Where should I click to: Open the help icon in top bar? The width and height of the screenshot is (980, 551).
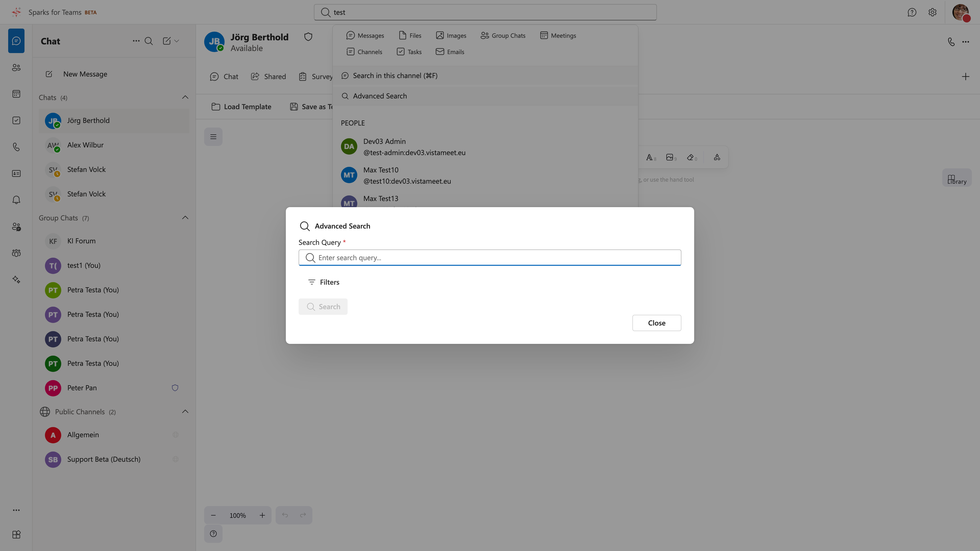click(x=912, y=12)
